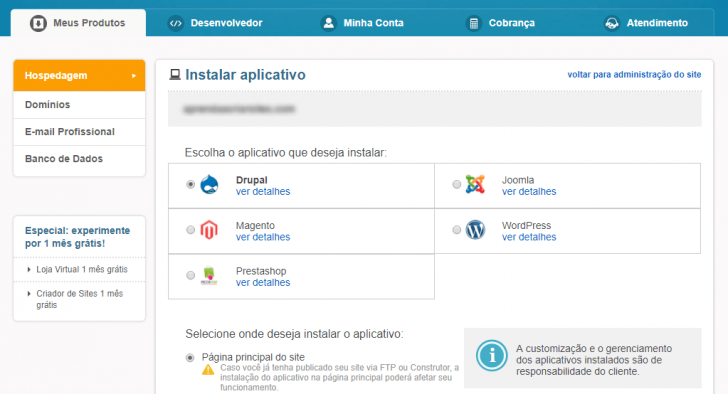Open Banco de Dados in the sidebar
This screenshot has height=394, width=728.
click(79, 159)
